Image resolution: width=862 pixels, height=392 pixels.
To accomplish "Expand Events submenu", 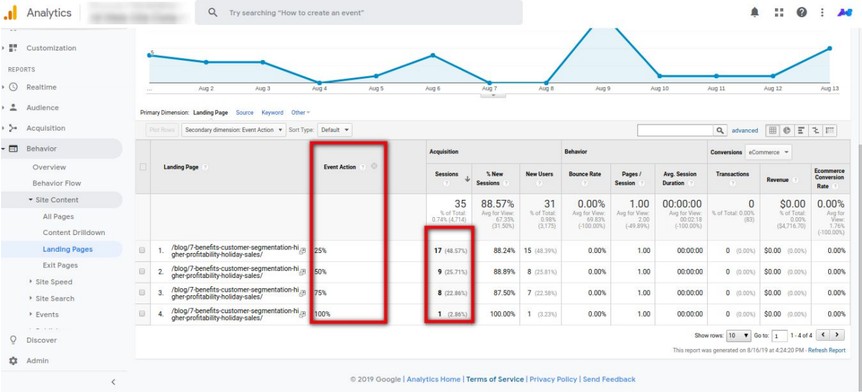I will pos(31,314).
